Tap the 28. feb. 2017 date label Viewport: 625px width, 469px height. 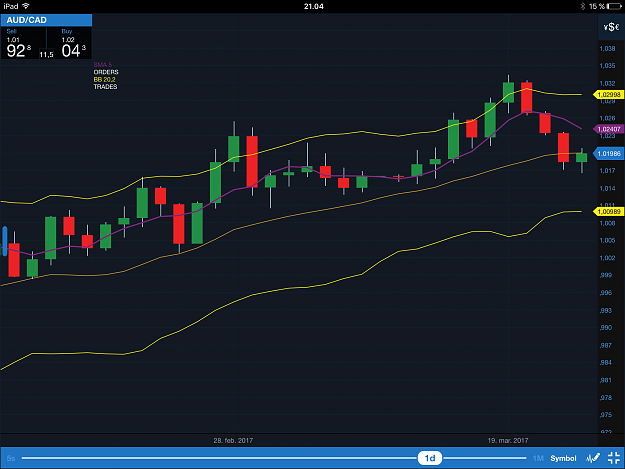tap(233, 440)
